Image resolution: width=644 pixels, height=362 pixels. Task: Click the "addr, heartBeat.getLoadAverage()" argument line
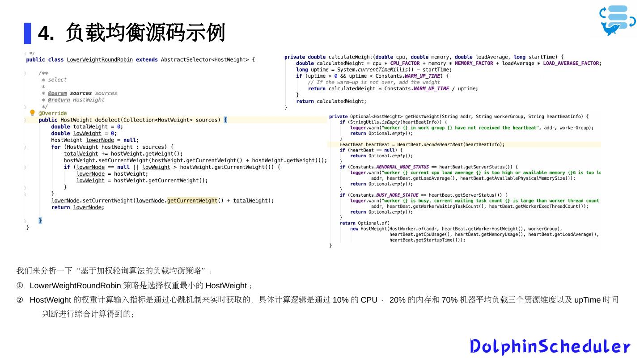click(473, 178)
